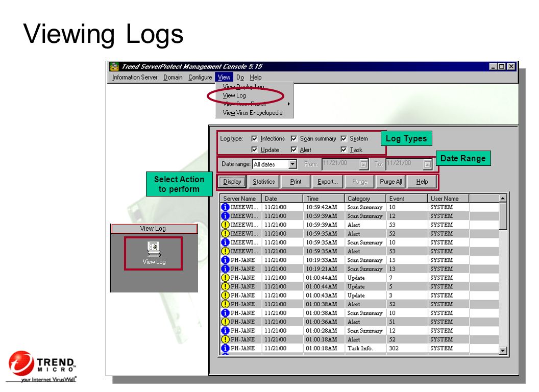Sort by the Category column header
539x392 pixels.
[x=365, y=199]
